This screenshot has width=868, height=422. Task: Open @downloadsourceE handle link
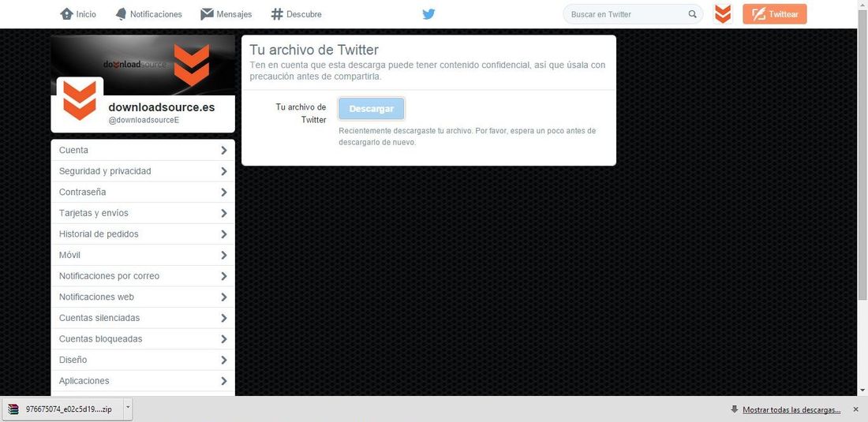click(144, 120)
